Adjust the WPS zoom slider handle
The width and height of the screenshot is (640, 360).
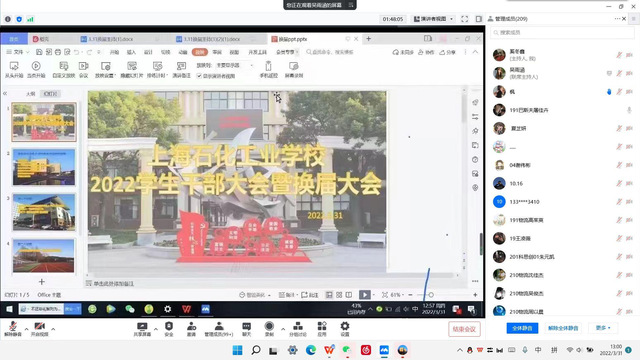point(431,295)
